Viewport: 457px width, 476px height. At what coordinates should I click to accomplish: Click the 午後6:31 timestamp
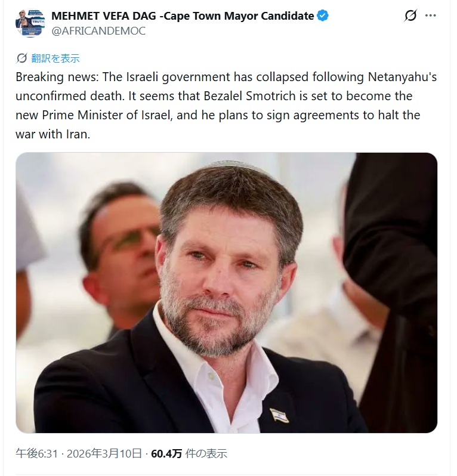click(36, 454)
